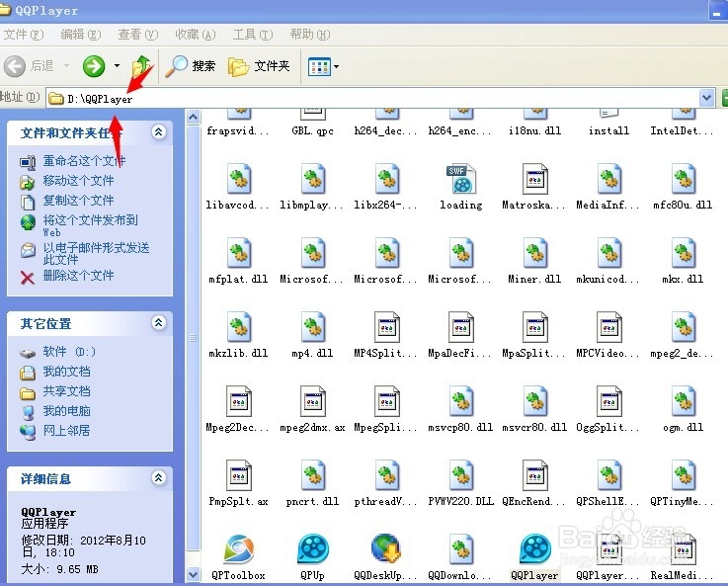The width and height of the screenshot is (728, 586).
Task: Select the mp4.dll file
Action: tap(312, 335)
